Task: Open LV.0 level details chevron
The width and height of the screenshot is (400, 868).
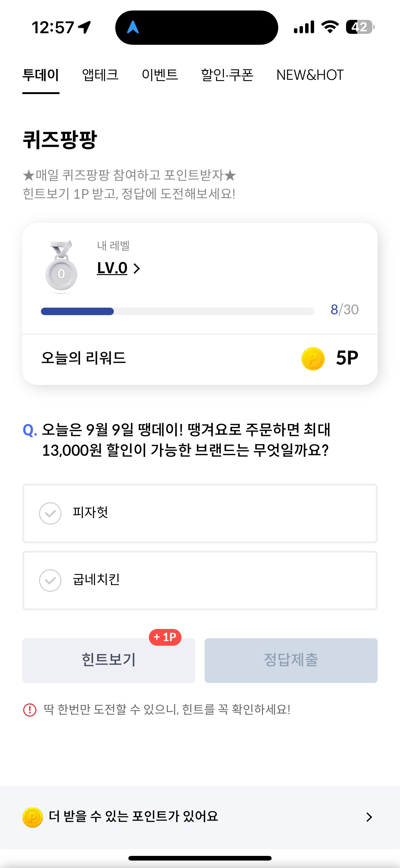Action: coord(136,269)
